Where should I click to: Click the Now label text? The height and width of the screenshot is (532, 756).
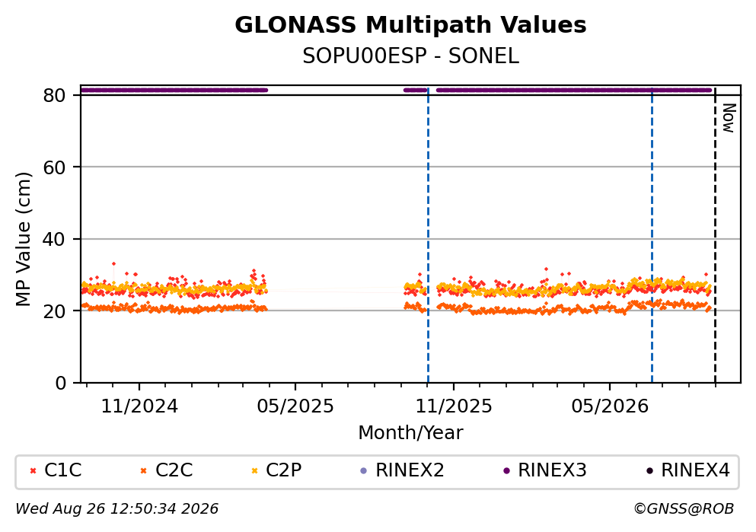729,118
